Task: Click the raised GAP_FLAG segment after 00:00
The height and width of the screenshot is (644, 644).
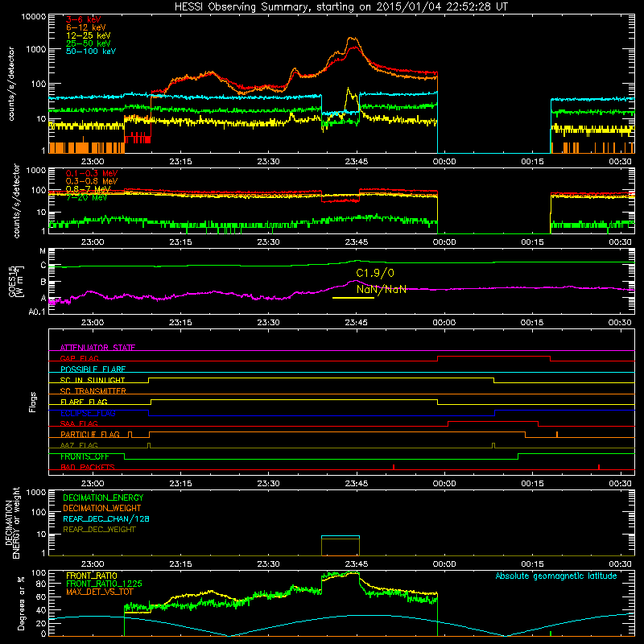Action: tap(493, 357)
